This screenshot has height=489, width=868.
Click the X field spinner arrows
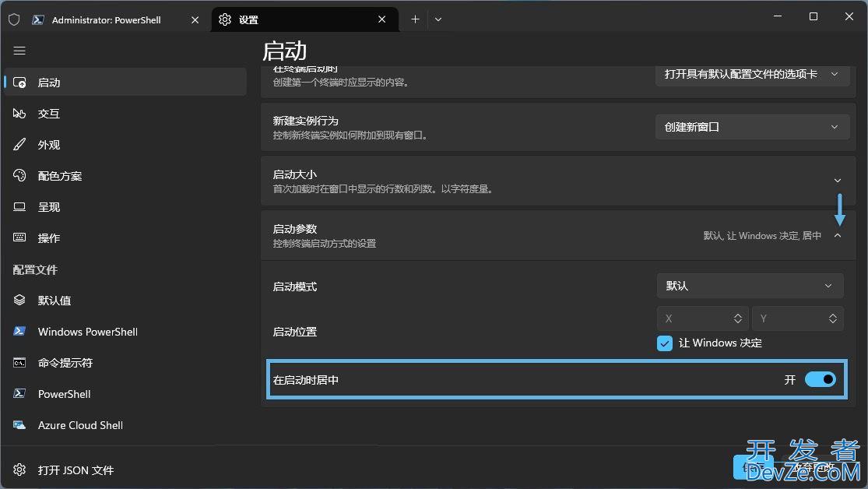(x=737, y=318)
